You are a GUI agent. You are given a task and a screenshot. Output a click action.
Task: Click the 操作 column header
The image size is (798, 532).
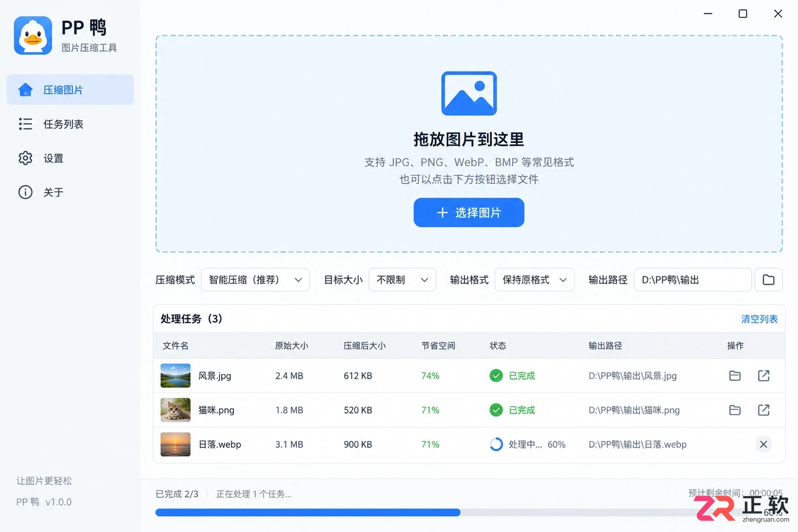735,346
